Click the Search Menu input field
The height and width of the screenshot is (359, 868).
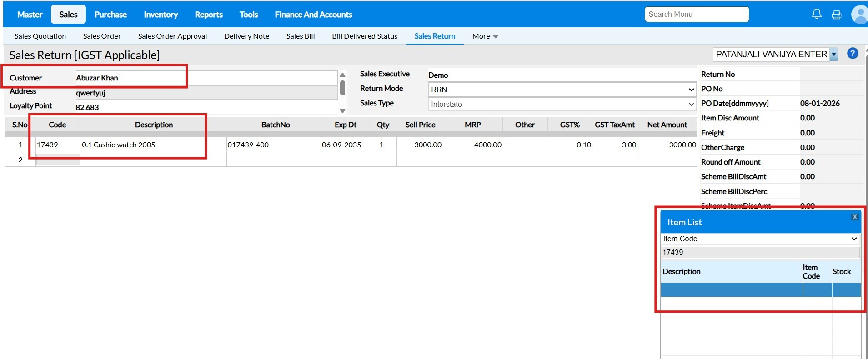(696, 15)
